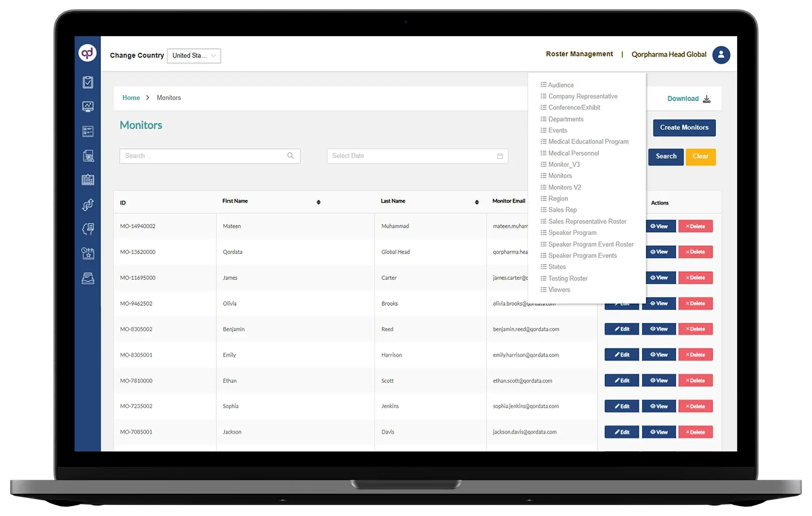Open the document search sidebar icon

(88, 156)
